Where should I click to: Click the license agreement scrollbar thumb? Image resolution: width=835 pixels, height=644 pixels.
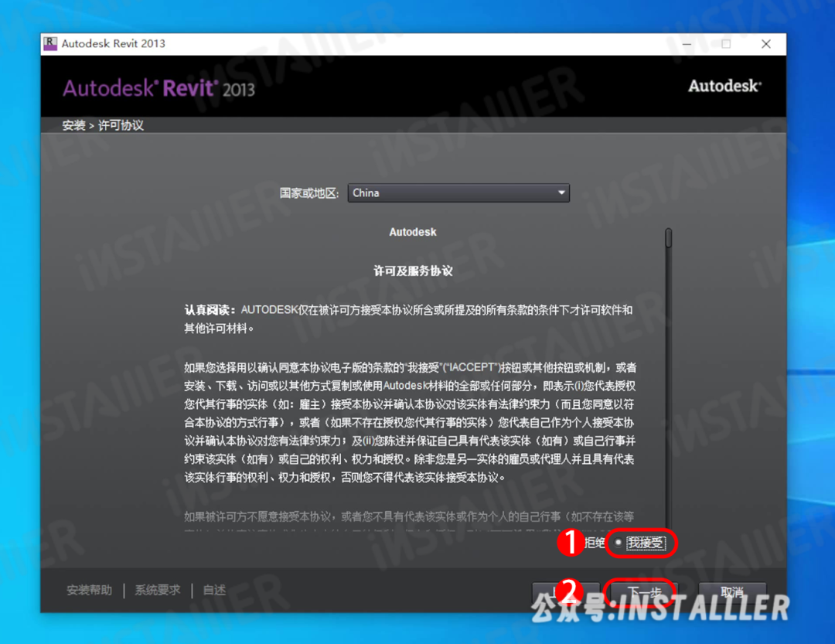pyautogui.click(x=668, y=238)
